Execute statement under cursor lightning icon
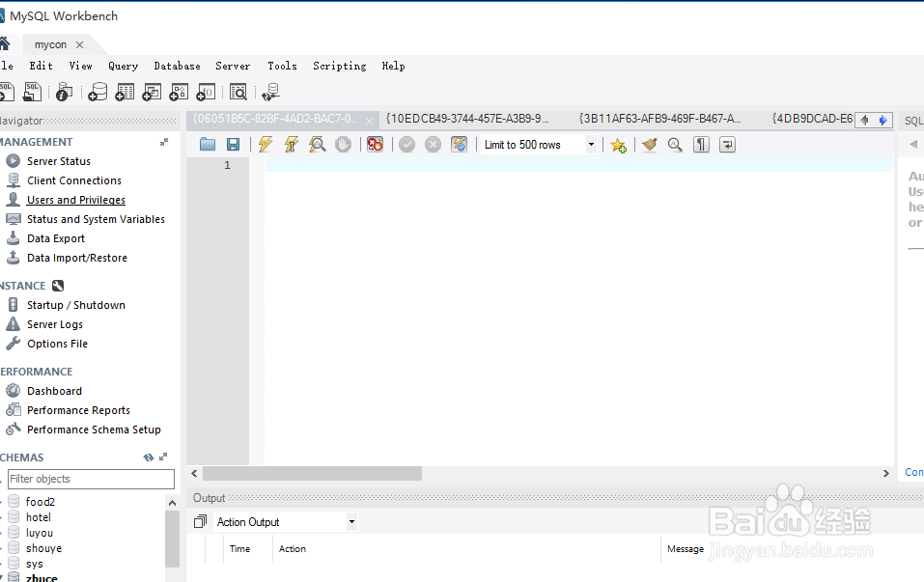This screenshot has width=924, height=582. coord(292,145)
